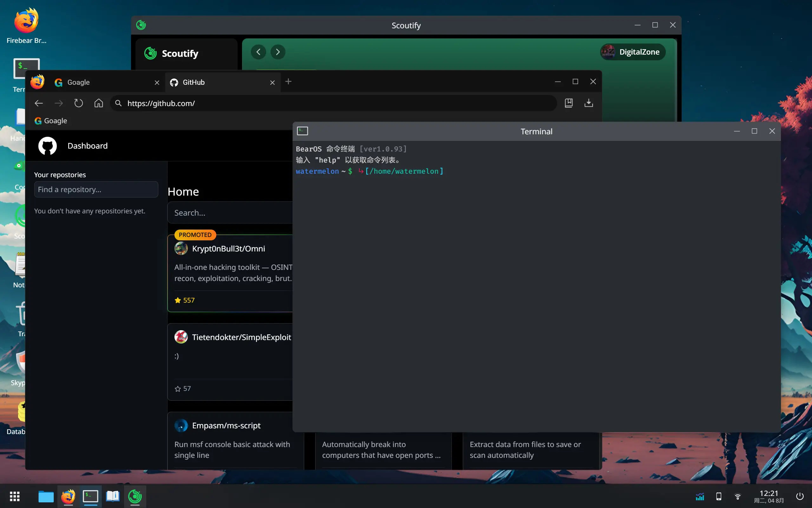Switch to Scoutify in the taskbar
812x508 pixels.
135,496
